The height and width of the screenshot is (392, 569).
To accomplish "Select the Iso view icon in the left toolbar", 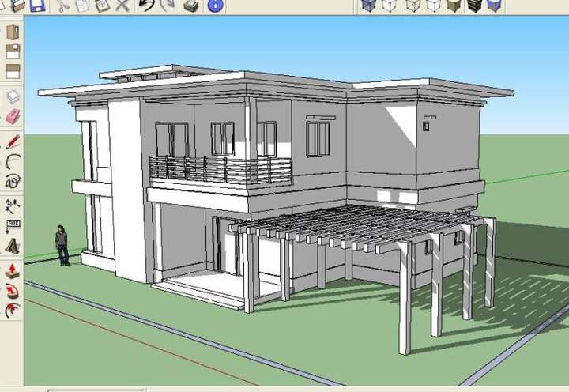I will (x=13, y=32).
